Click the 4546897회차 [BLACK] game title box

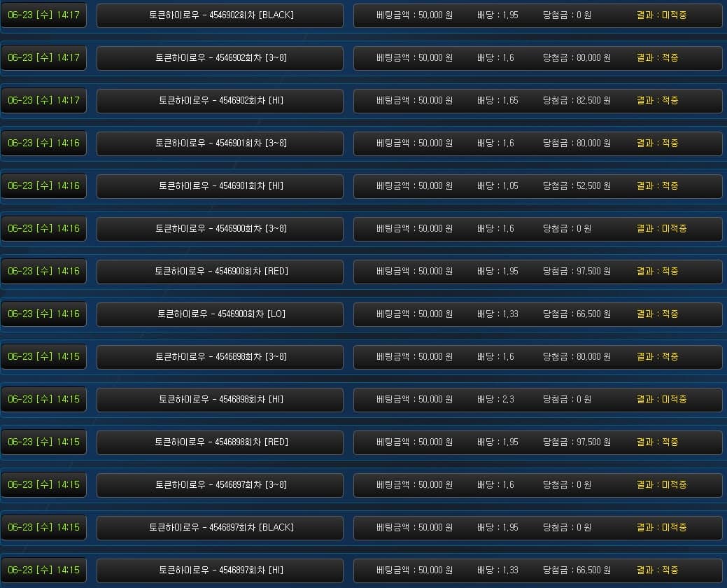click(x=220, y=528)
